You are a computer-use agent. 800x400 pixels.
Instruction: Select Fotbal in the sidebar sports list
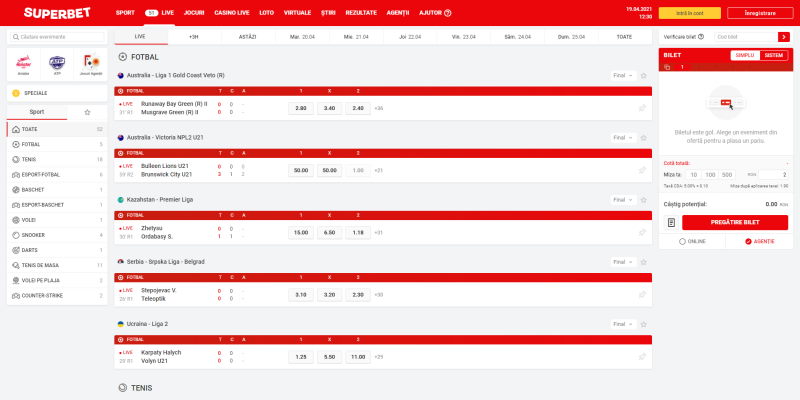(x=57, y=144)
